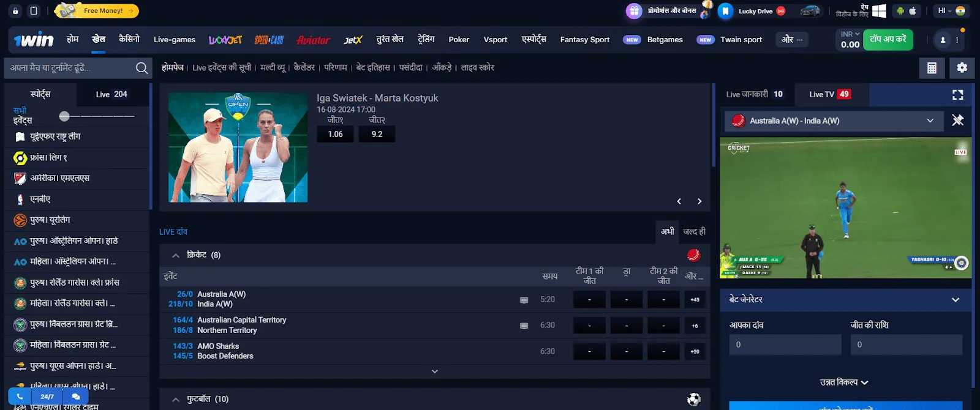Open the HI language selector dropdown
This screenshot has height=410, width=980.
point(951,11)
